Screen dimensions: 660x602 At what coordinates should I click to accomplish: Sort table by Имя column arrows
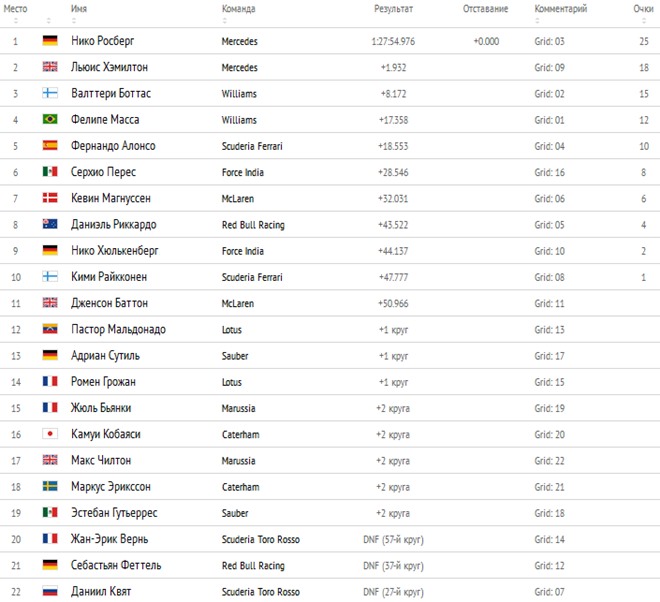(74, 21)
